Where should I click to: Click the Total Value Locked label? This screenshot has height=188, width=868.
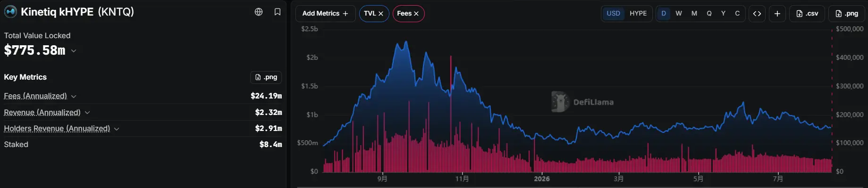click(37, 36)
